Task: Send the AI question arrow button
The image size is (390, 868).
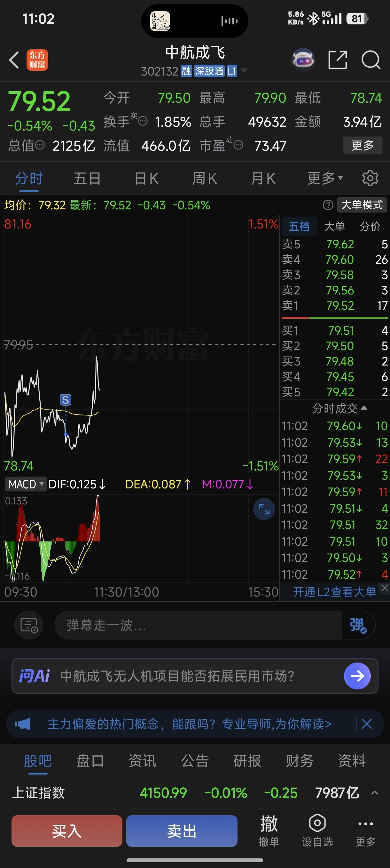Action: click(x=357, y=676)
